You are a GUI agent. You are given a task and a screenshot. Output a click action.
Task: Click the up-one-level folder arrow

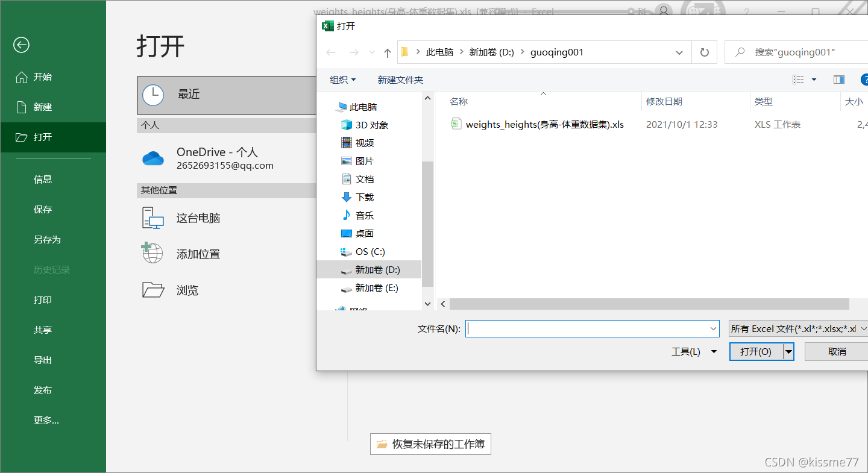click(387, 52)
